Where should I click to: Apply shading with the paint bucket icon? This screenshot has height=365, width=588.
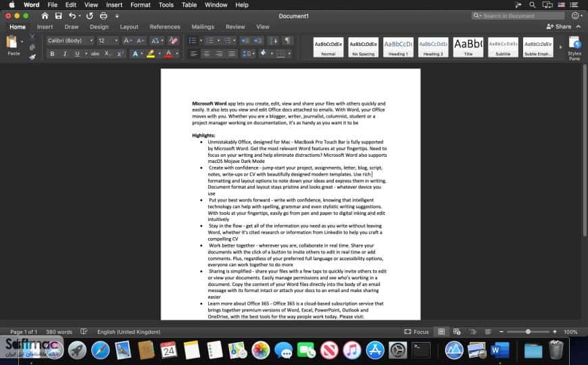[x=264, y=53]
